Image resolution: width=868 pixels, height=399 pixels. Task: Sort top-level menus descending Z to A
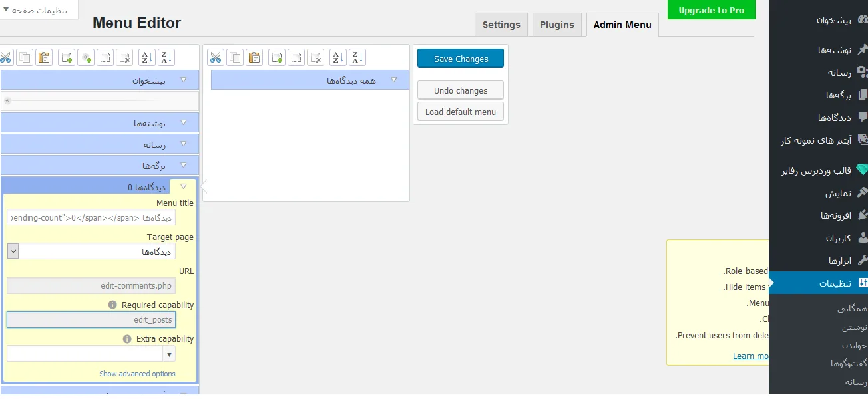tap(166, 57)
